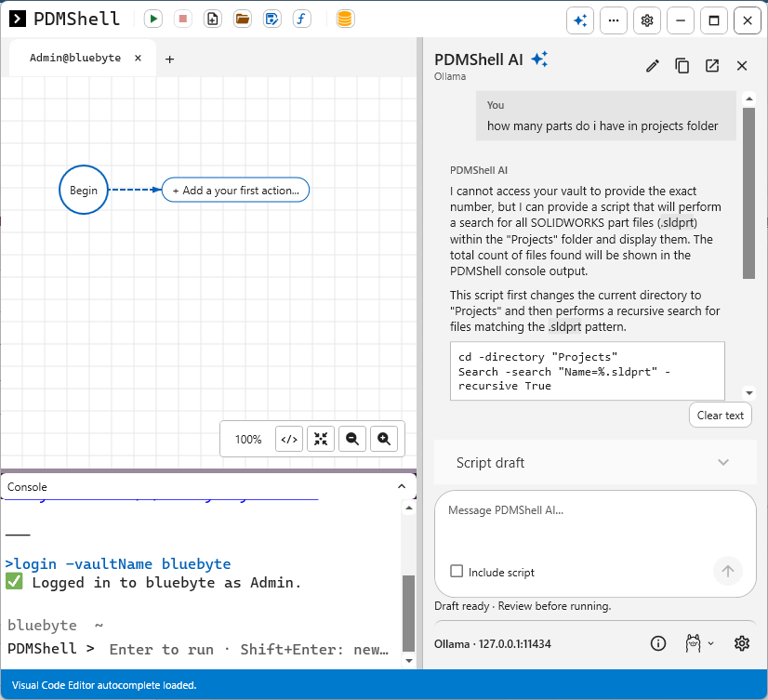Click the Ollama 127.0.0.1:11434 label
This screenshot has height=700, width=768.
pos(492,643)
